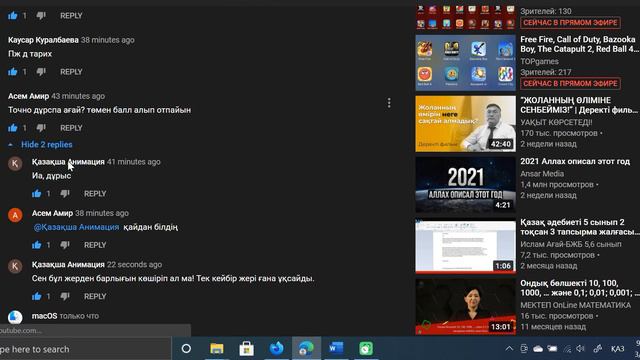Switch to Microsoft Edge on the taskbar
The width and height of the screenshot is (640, 360).
coord(306,349)
